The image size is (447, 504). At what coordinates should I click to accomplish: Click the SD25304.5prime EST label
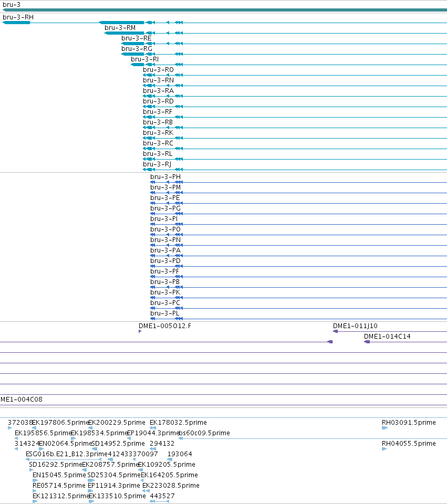(x=114, y=475)
